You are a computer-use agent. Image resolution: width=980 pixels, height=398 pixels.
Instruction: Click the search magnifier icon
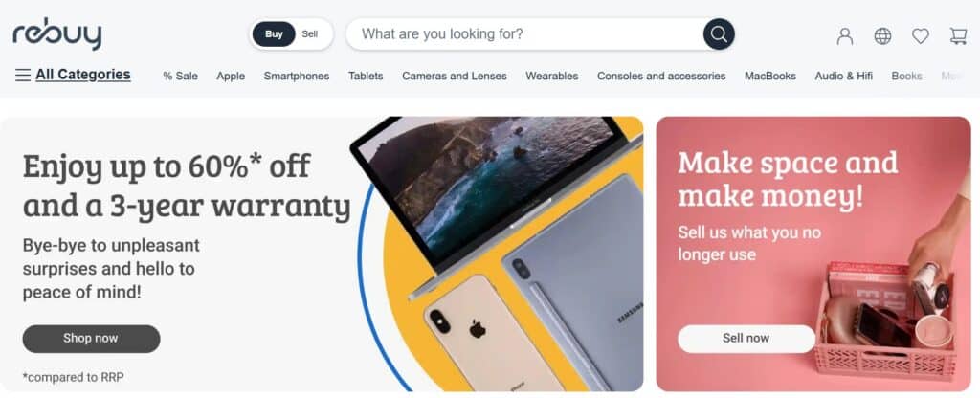coord(719,33)
